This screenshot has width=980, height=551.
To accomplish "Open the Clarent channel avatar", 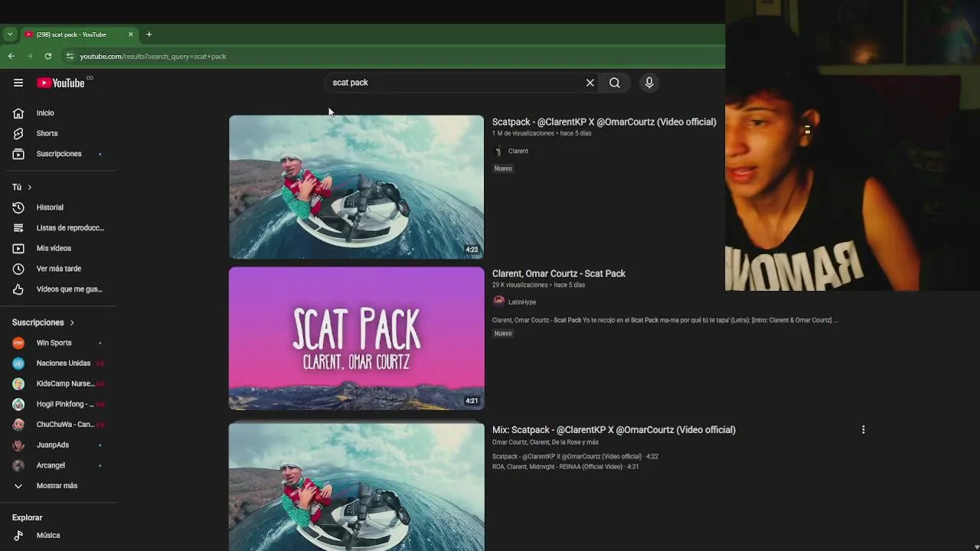I will tap(498, 151).
